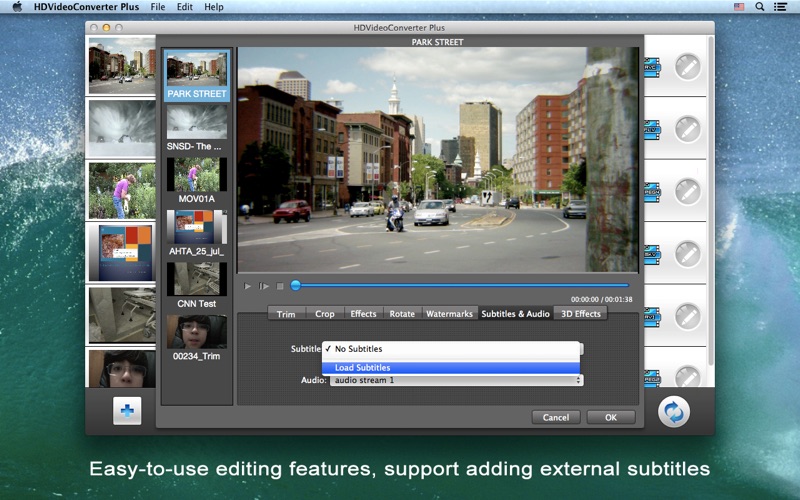Viewport: 800px width, 500px height.
Task: Click the main window vertical scrollbar
Action: coord(711,200)
